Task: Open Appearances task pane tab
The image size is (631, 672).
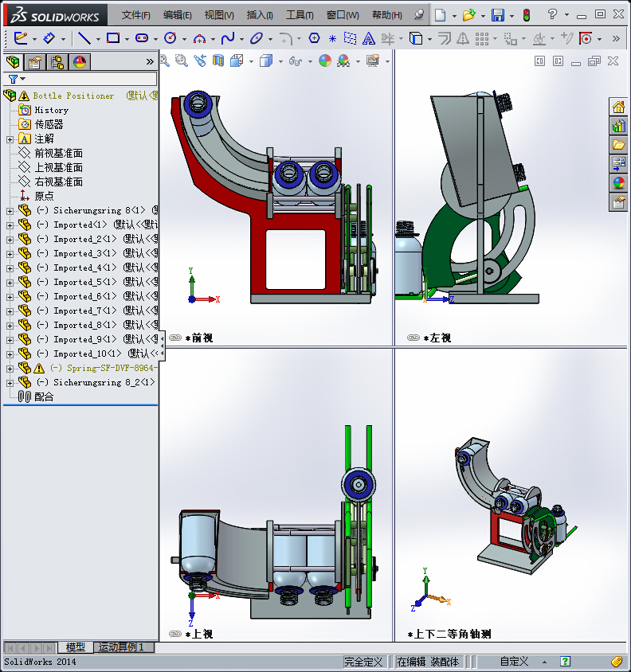Action: coord(618,183)
